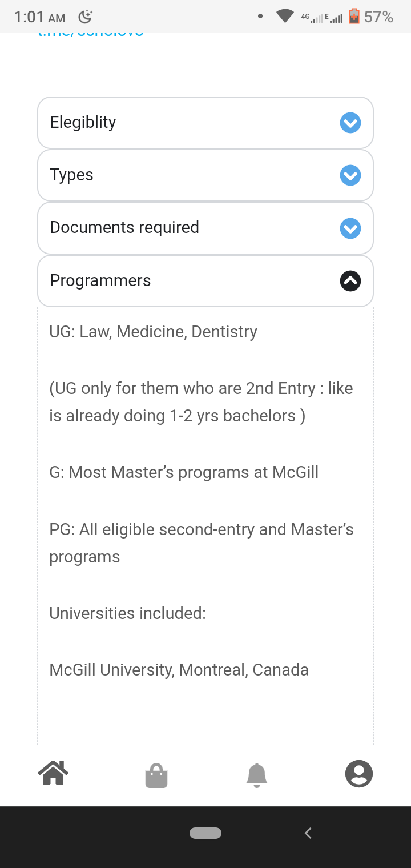This screenshot has width=411, height=868.
Task: Tap the Programmers accordion header
Action: point(171,281)
